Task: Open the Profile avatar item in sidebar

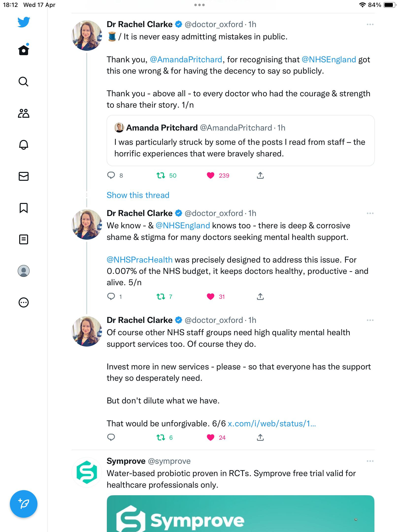Action: (x=24, y=271)
